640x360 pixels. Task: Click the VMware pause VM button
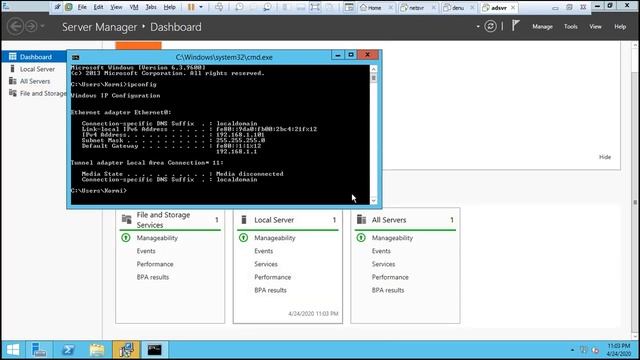tap(191, 7)
